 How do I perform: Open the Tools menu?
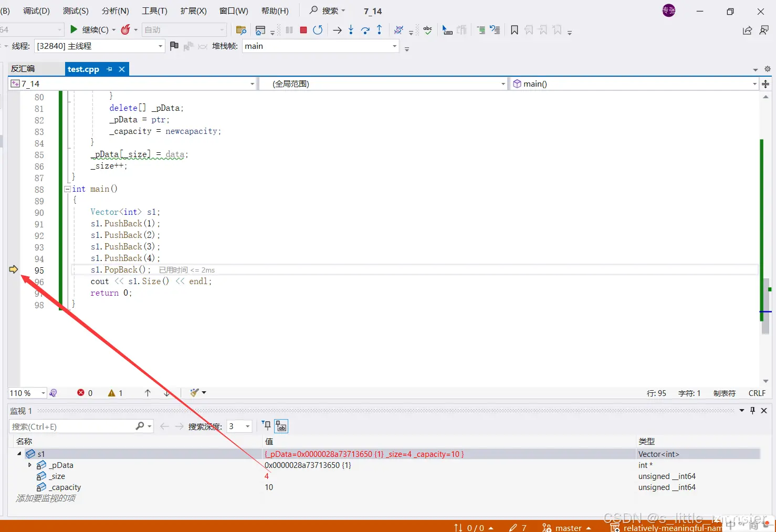[x=154, y=11]
